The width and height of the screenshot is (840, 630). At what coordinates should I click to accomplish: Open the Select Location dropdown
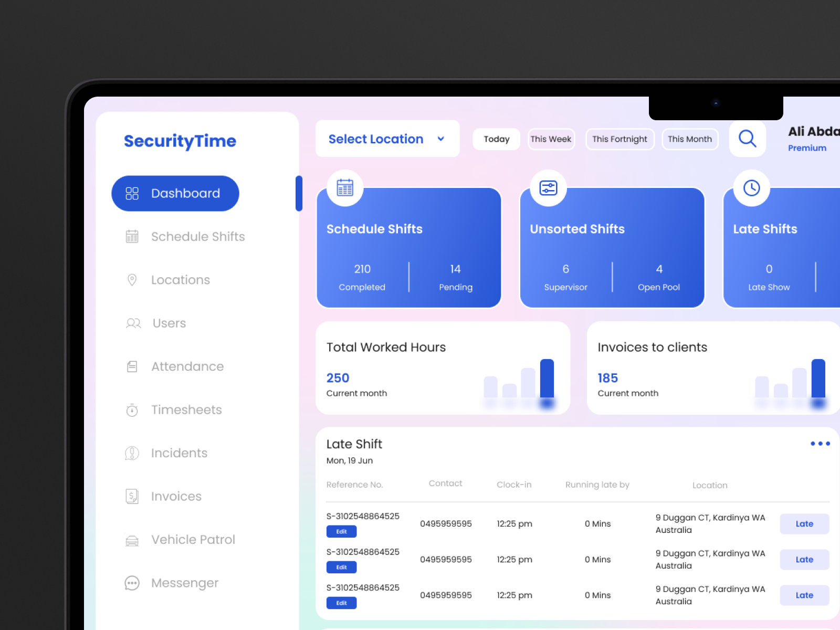(x=387, y=139)
